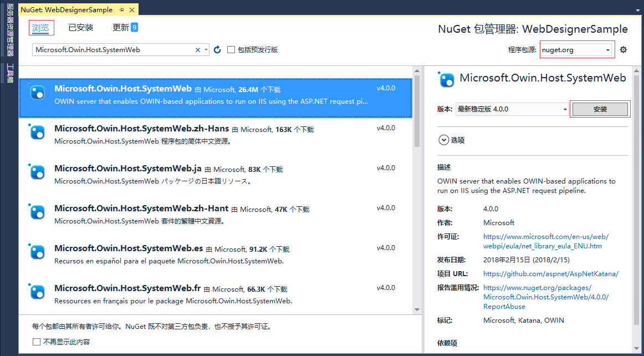The height and width of the screenshot is (356, 644).
Task: Click the Spanish description Recursos en español
Action: click(x=169, y=261)
